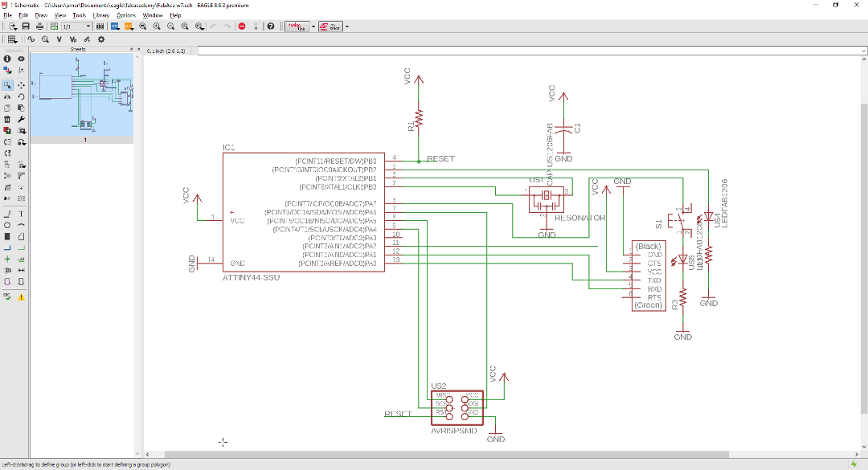Image resolution: width=868 pixels, height=470 pixels.
Task: Click the V voltage probe icon
Action: pos(59,39)
